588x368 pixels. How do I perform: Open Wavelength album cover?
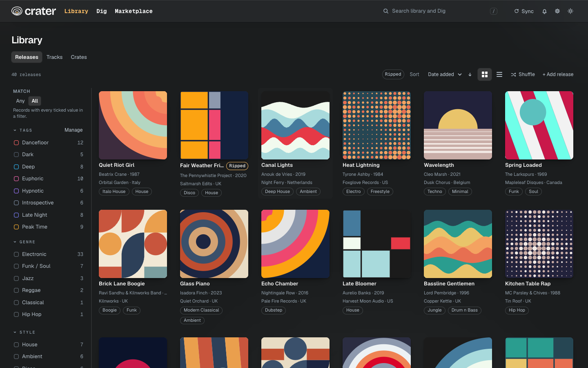coord(458,125)
